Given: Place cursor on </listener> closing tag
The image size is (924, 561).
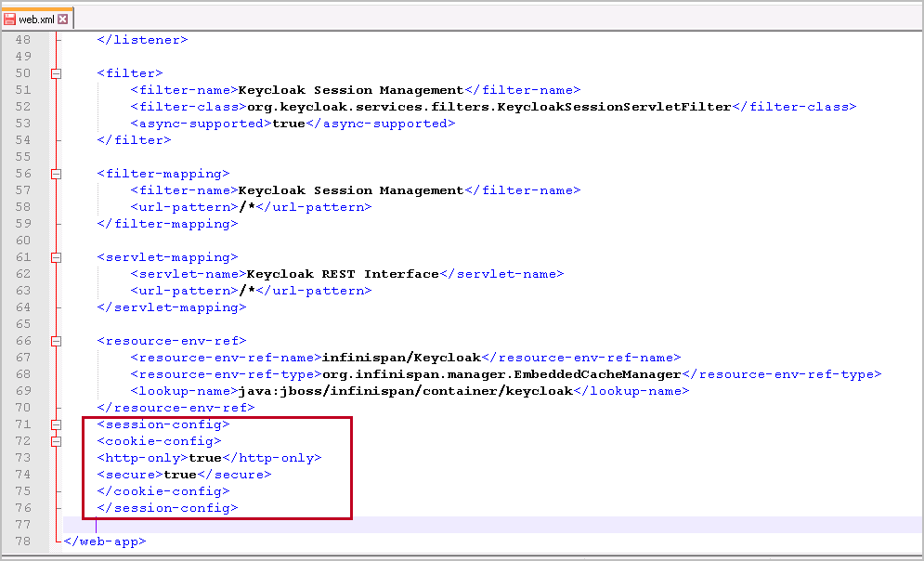Looking at the screenshot, I should click(x=143, y=40).
